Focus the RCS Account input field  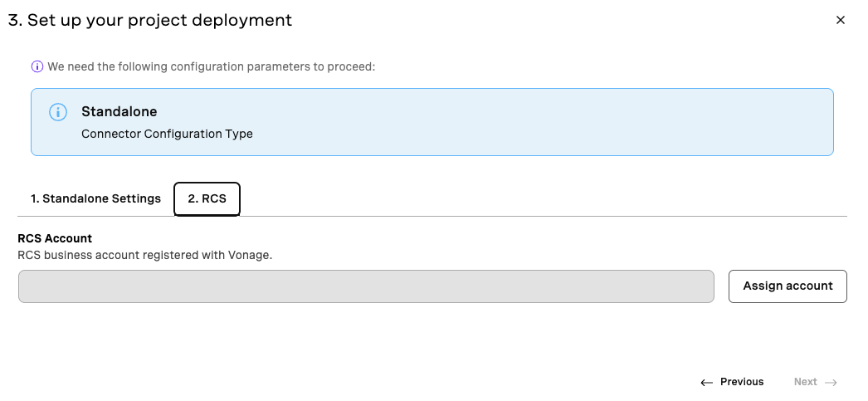click(x=366, y=286)
